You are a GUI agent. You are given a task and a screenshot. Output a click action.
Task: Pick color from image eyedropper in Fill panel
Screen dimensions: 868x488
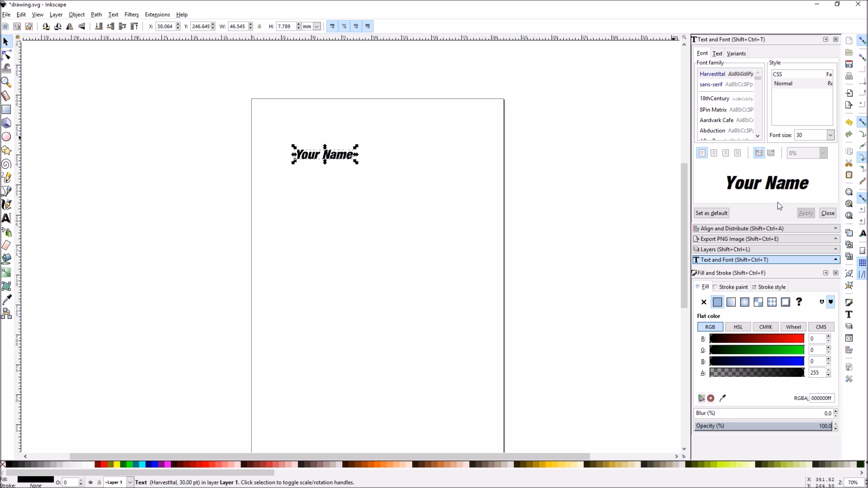click(722, 398)
